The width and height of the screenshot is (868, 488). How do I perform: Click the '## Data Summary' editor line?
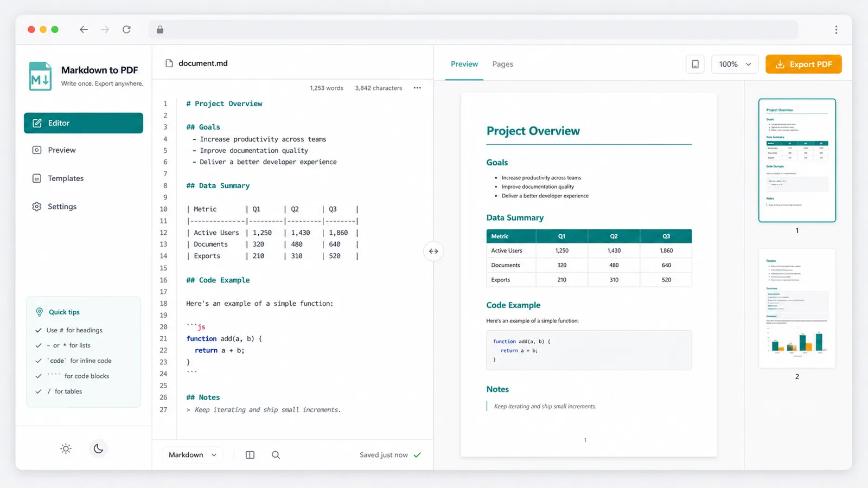click(x=218, y=185)
